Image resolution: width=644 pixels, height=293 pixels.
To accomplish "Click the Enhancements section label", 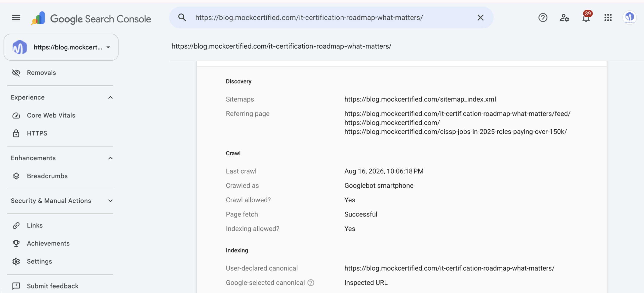I will click(x=33, y=158).
